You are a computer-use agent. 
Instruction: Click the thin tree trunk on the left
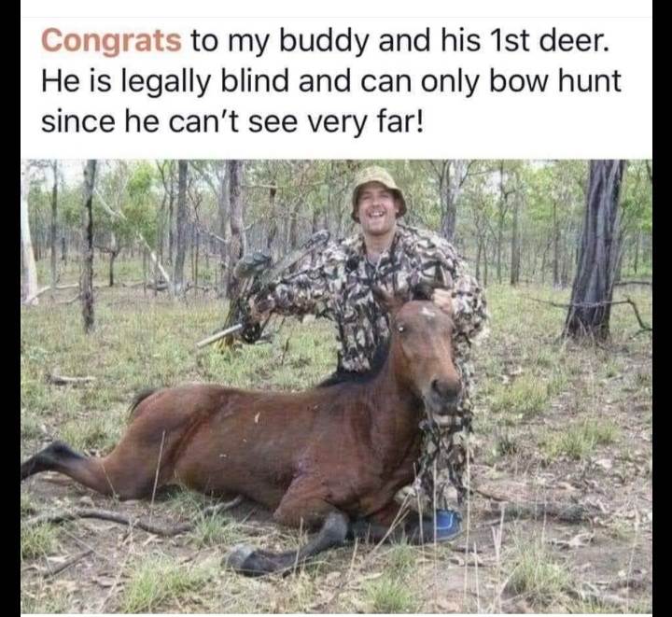tap(89, 245)
